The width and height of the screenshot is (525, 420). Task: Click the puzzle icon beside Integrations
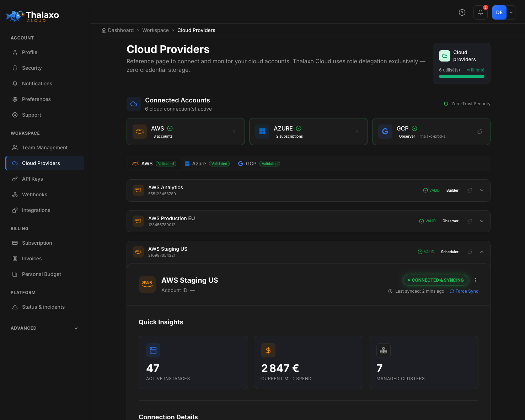coord(15,210)
